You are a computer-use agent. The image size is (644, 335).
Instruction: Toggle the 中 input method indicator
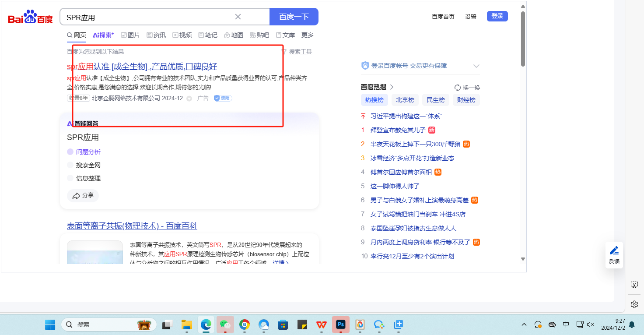566,324
